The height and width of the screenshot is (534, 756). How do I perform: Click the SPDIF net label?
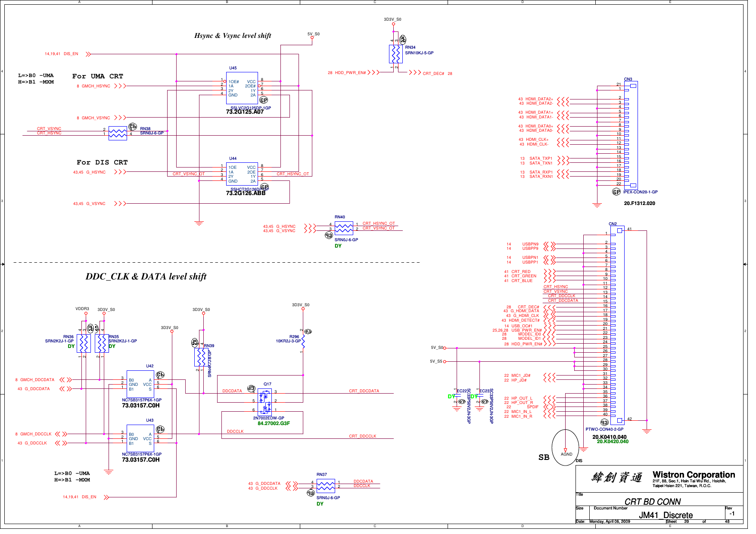(x=532, y=407)
